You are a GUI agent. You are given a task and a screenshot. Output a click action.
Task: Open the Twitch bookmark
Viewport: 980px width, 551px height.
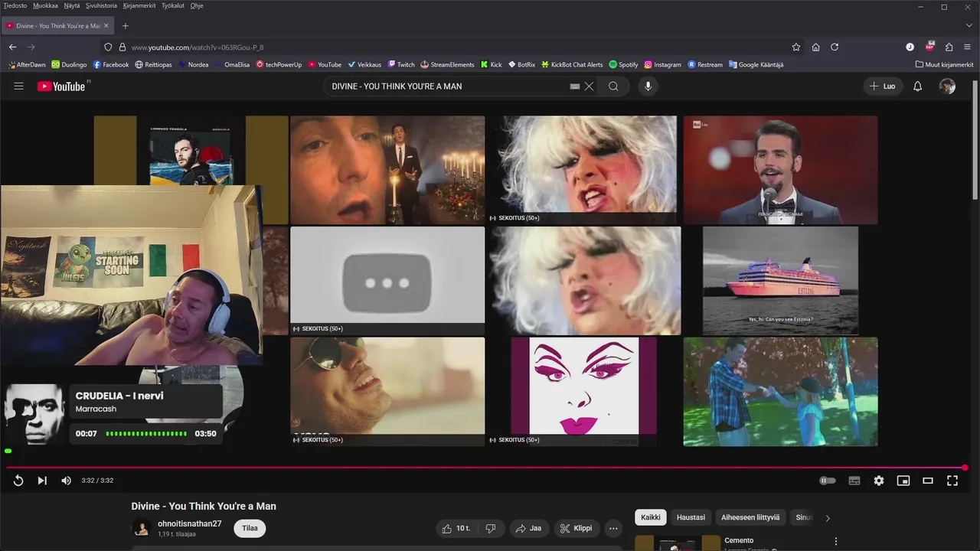tap(401, 65)
